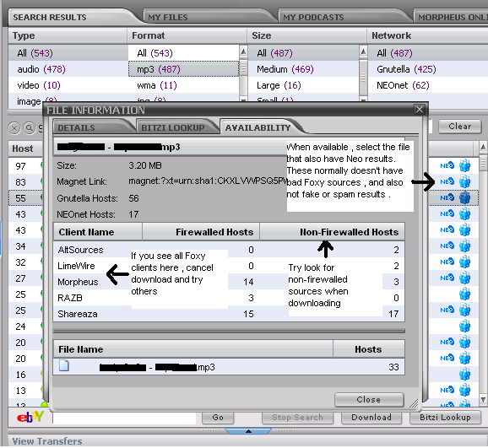Select Gnutella (425) in Network filter
The width and height of the screenshot is (488, 448).
click(x=428, y=69)
